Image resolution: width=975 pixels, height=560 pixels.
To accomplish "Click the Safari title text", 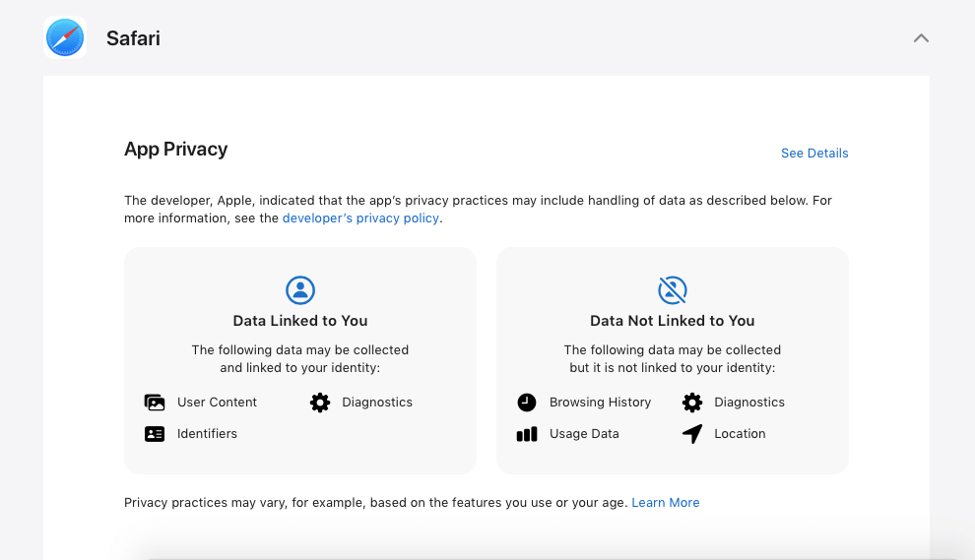I will point(133,38).
